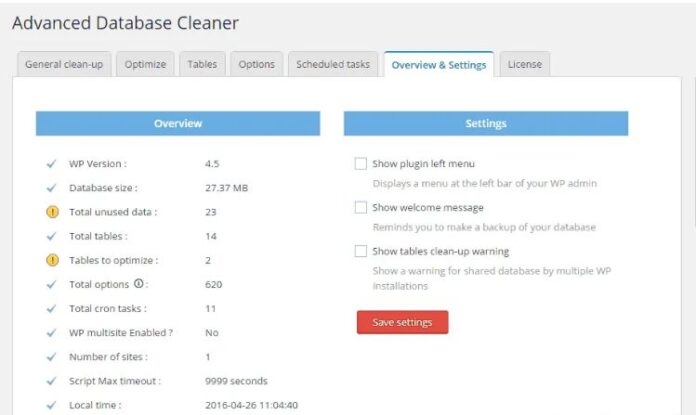Click the info icon beside Total options
696x415 pixels.
139,283
